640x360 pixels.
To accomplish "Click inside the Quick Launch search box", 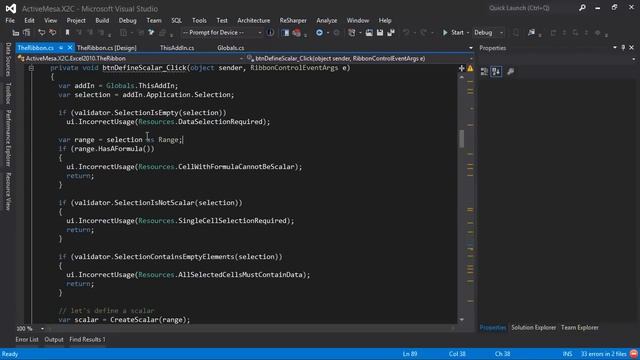I will click(531, 8).
